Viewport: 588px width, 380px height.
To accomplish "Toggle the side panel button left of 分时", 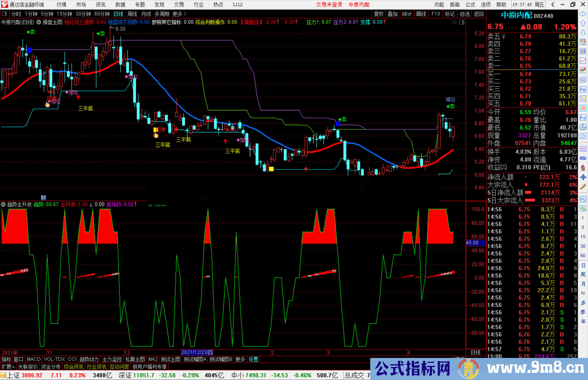I will point(5,14).
